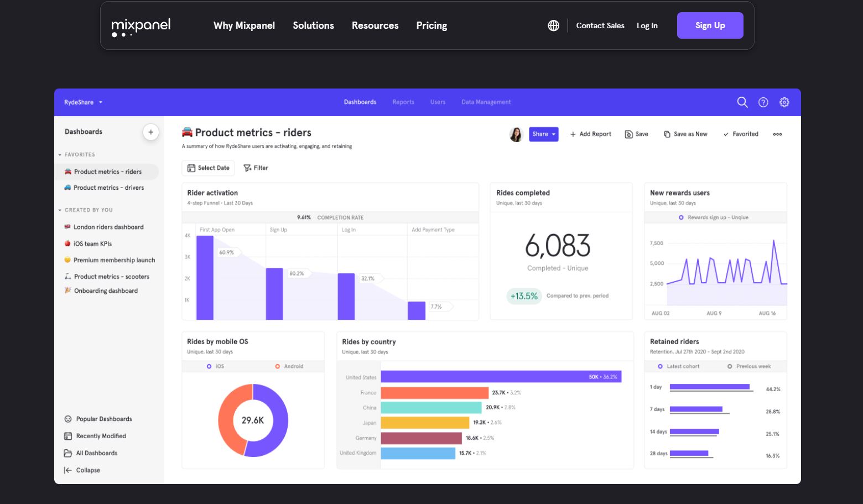Image resolution: width=863 pixels, height=504 pixels.
Task: Click the Add Report plus icon
Action: (573, 134)
